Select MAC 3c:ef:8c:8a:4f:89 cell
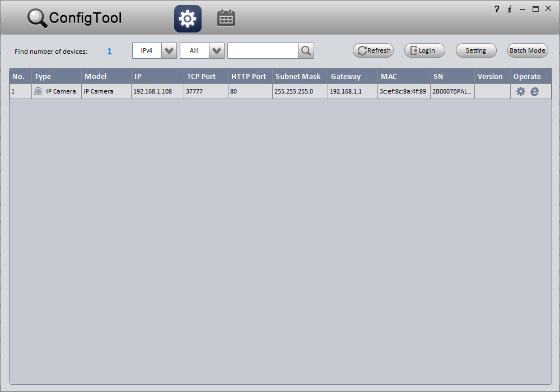 404,91
